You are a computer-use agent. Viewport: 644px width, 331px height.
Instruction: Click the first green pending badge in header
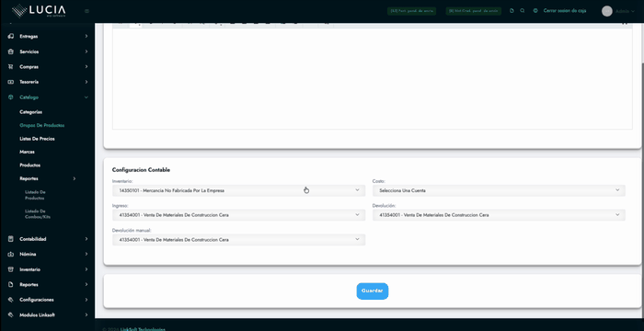pyautogui.click(x=411, y=11)
